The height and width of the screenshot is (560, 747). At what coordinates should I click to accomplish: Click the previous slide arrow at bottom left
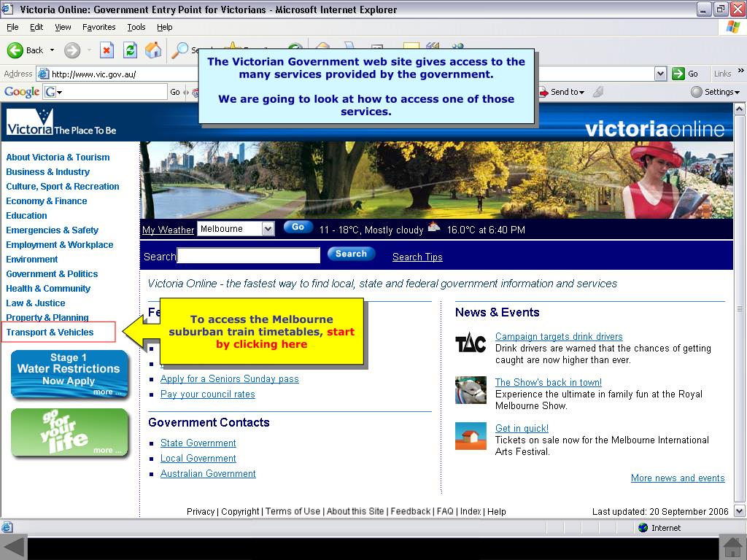click(13, 548)
